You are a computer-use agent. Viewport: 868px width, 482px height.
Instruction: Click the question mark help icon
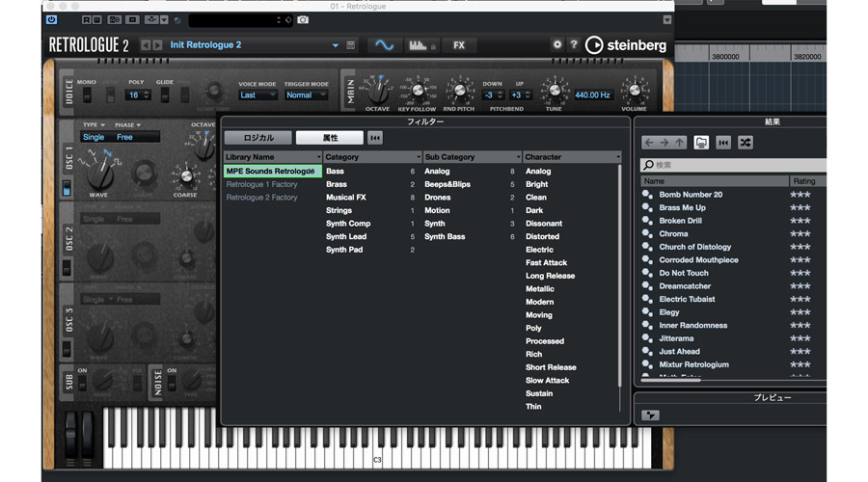[574, 45]
